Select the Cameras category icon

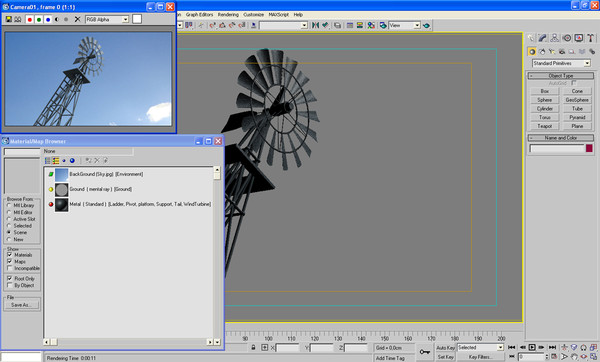point(562,51)
